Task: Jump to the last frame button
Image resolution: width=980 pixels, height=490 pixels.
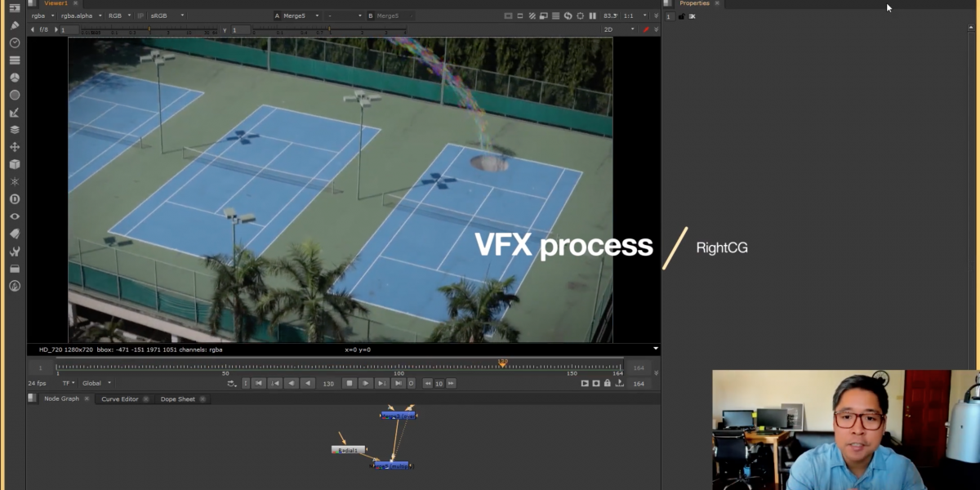Action: (x=399, y=383)
